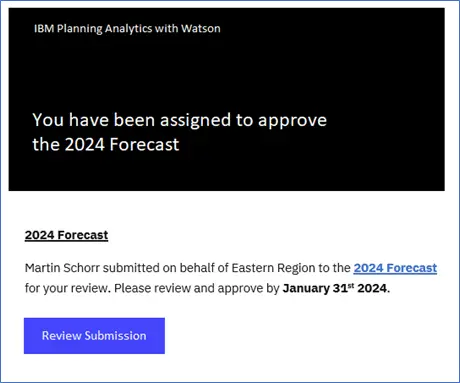Click the 'submitted on behalf of' phrase
Screen dimensions: 460x383
tap(166, 268)
